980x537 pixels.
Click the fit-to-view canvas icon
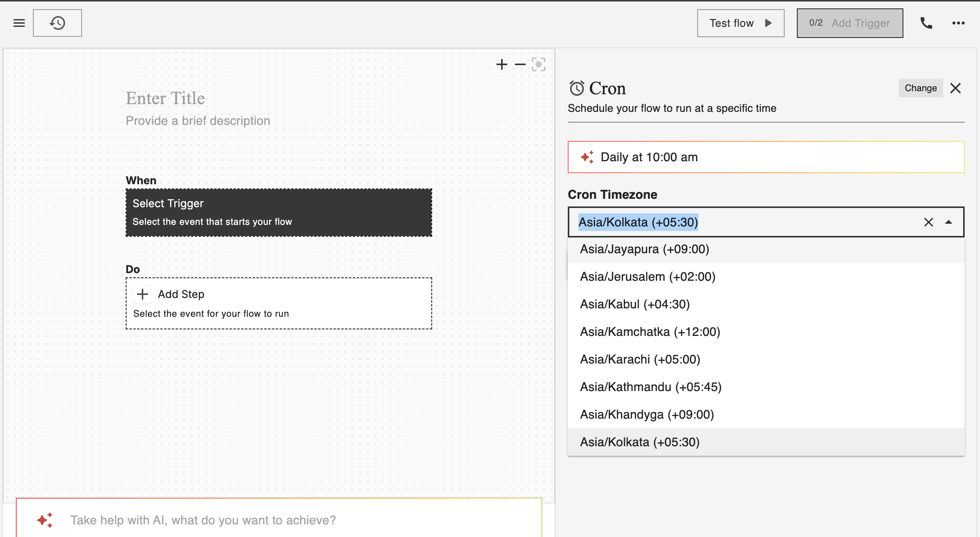coord(538,64)
